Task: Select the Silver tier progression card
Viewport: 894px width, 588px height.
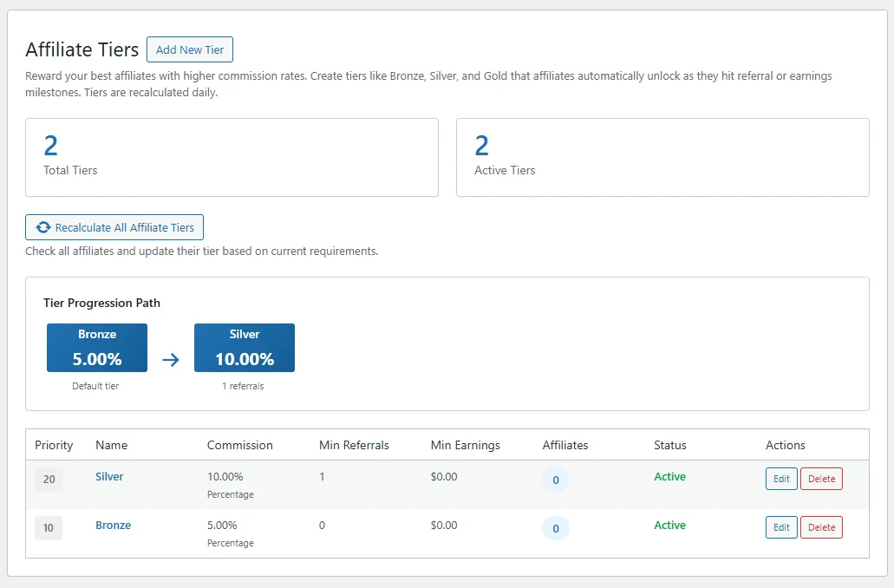Action: pyautogui.click(x=245, y=348)
